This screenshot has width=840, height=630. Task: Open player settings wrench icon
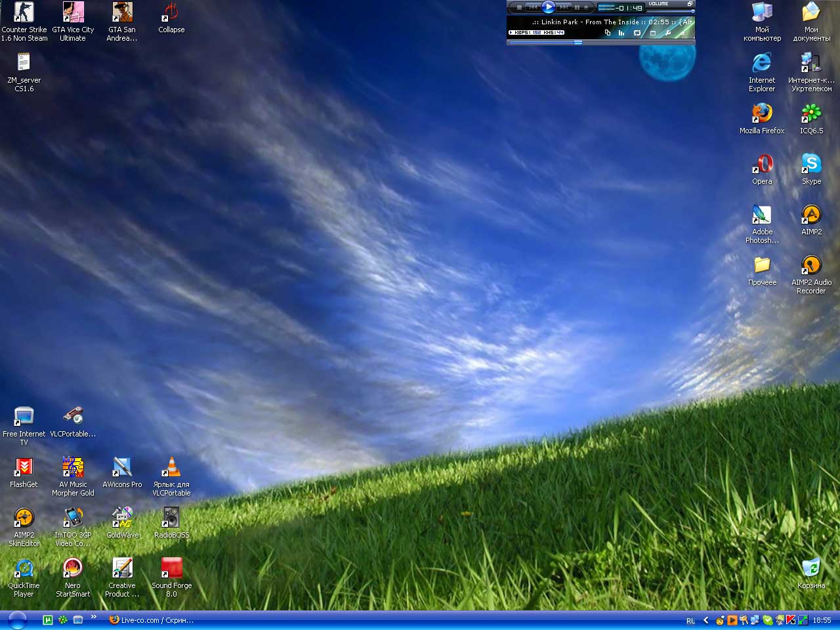[668, 32]
